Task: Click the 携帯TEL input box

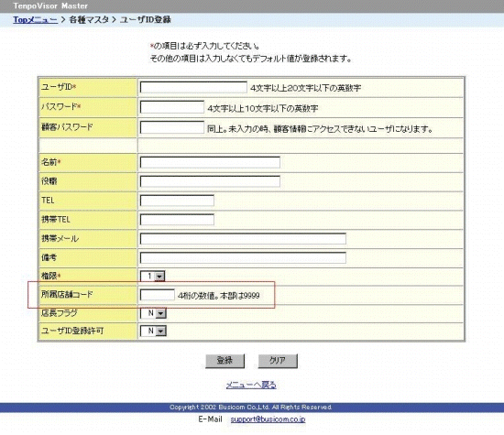Action: point(177,220)
